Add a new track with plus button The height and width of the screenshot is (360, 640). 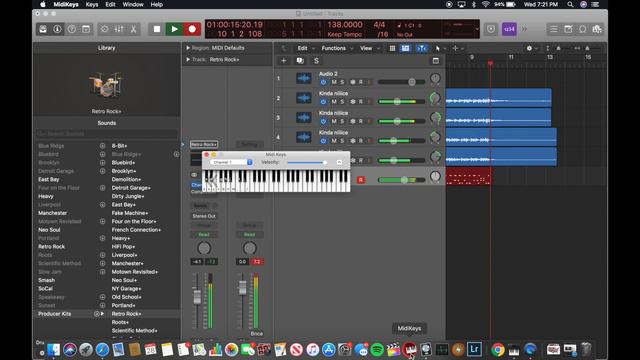[x=284, y=61]
